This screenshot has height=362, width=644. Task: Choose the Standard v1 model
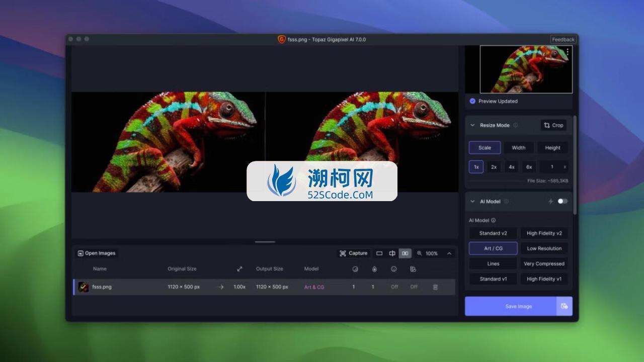493,279
